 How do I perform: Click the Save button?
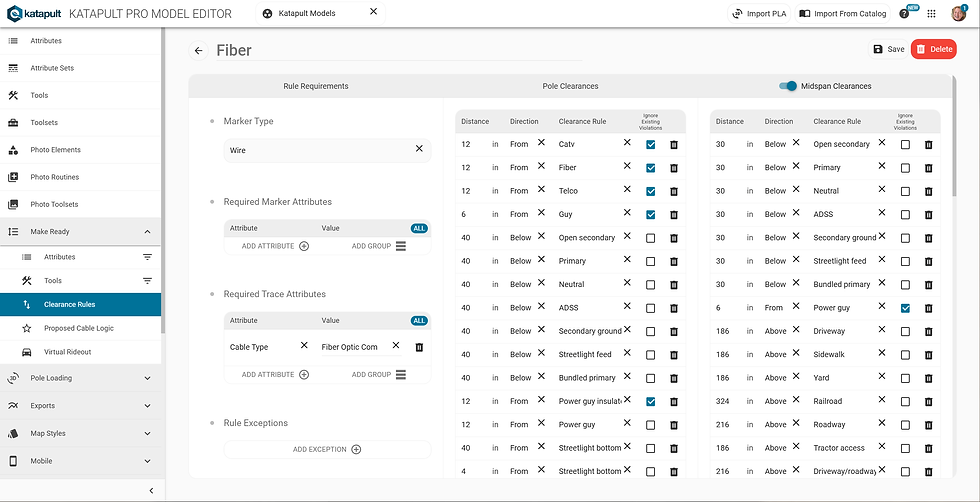(888, 49)
